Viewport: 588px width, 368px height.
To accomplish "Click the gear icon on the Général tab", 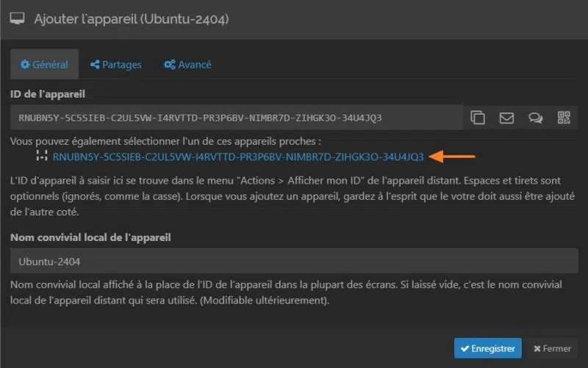I will [24, 65].
